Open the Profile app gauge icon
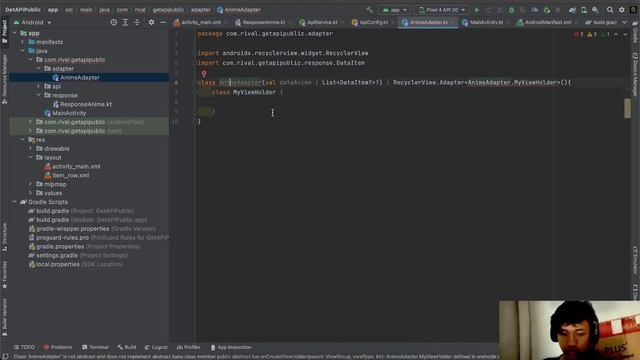The image size is (640, 360). click(535, 10)
